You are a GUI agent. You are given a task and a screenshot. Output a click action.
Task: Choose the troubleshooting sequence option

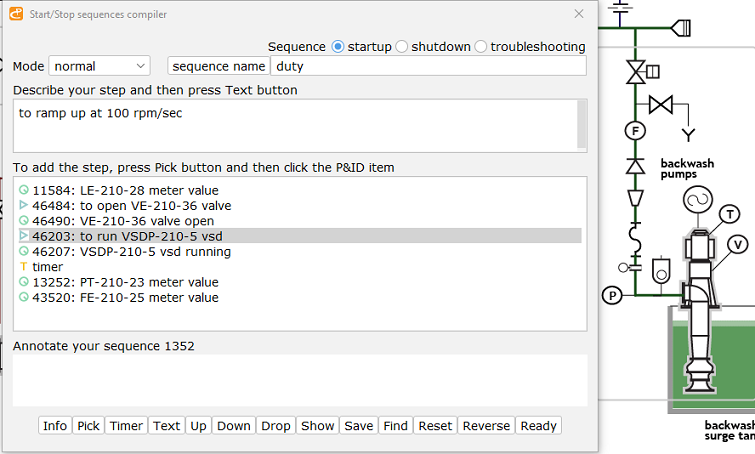(481, 47)
